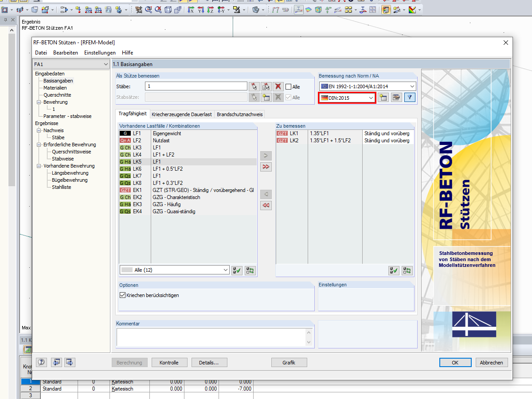532x399 pixels.
Task: Create new national annex icon beside DIN:2015
Action: (383, 98)
